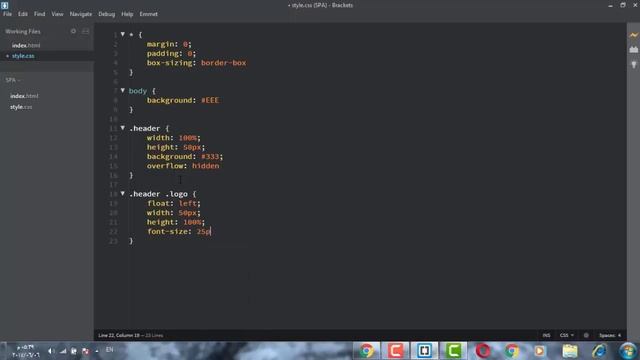Open the Debug menu
Image resolution: width=640 pixels, height=360 pixels.
click(107, 14)
